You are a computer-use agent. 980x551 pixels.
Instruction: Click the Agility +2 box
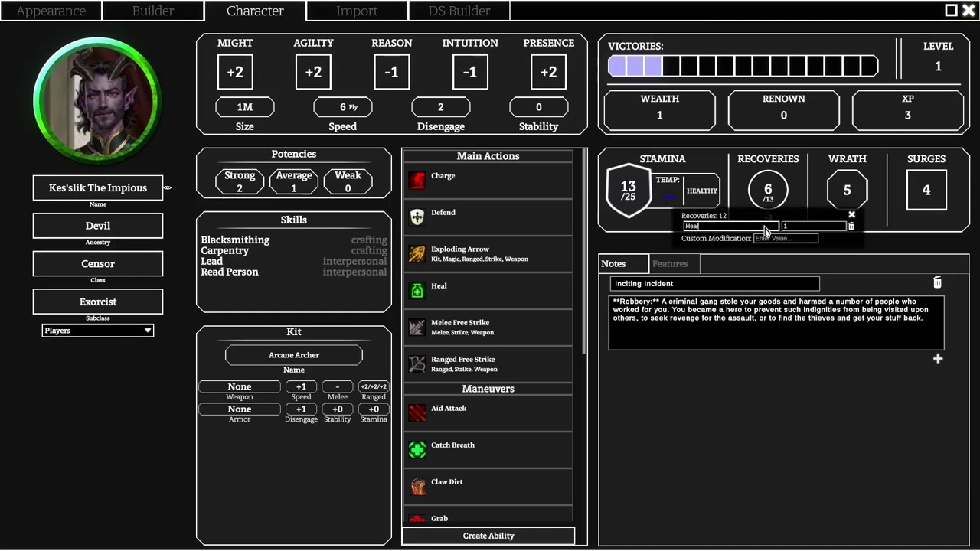313,72
